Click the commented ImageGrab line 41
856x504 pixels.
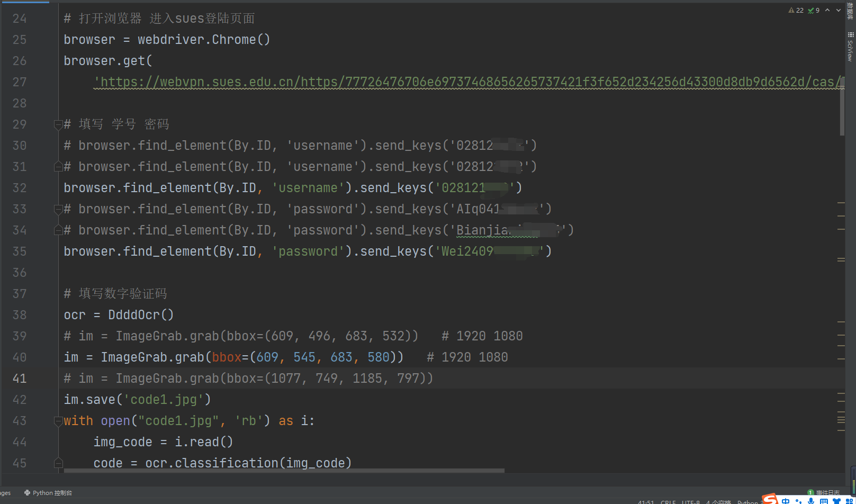pyautogui.click(x=248, y=379)
